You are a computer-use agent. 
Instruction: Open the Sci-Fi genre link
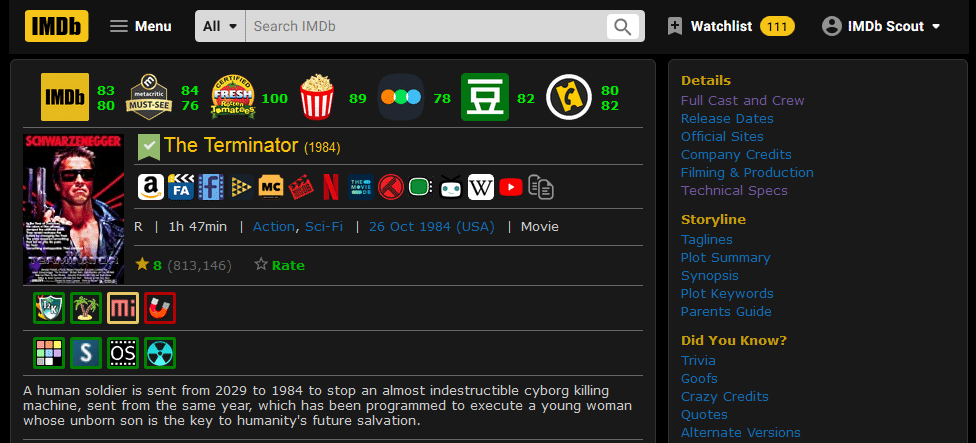324,226
